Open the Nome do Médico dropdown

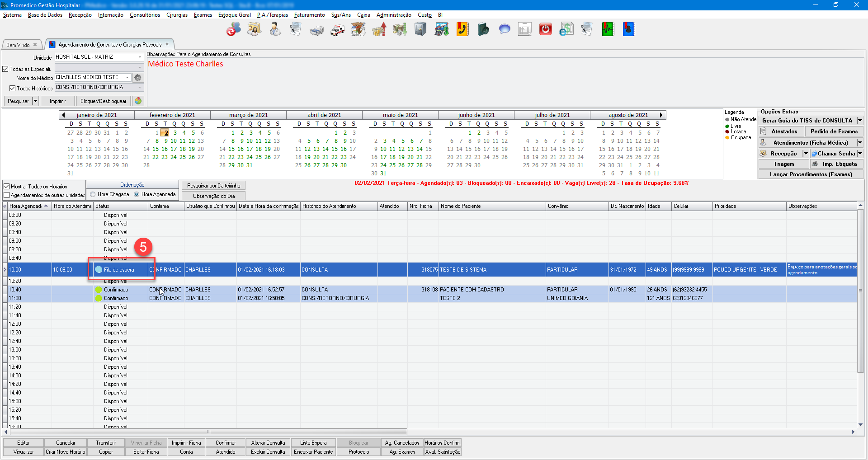point(127,78)
